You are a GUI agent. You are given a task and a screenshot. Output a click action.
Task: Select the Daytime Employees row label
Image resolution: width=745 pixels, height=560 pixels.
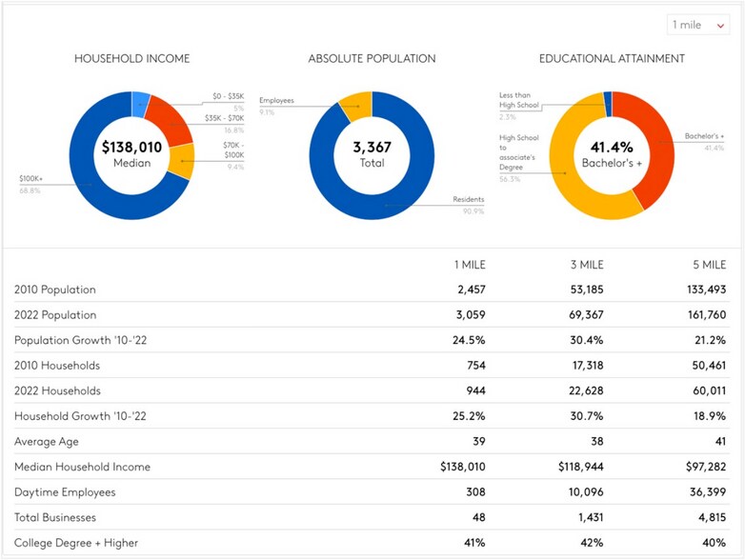pos(65,492)
